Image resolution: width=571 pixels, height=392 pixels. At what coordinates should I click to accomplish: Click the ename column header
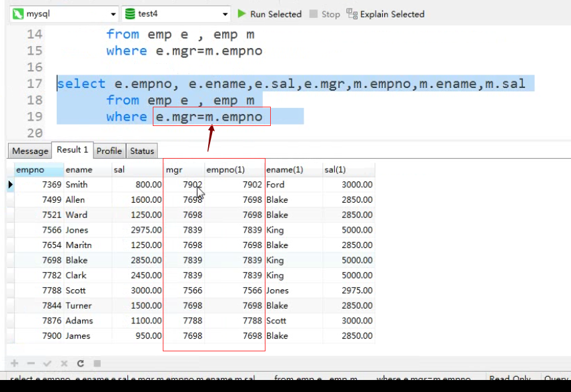coord(88,169)
